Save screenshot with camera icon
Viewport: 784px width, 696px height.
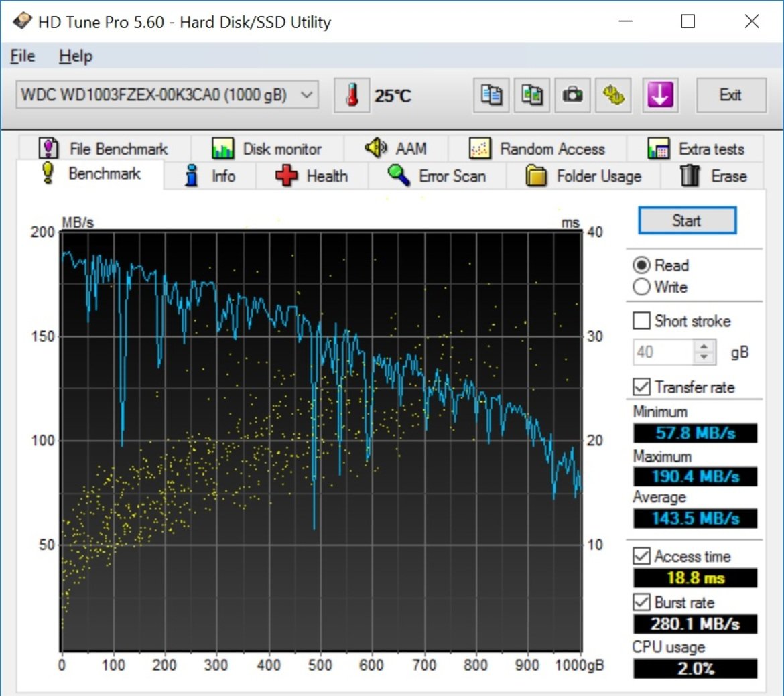point(572,95)
